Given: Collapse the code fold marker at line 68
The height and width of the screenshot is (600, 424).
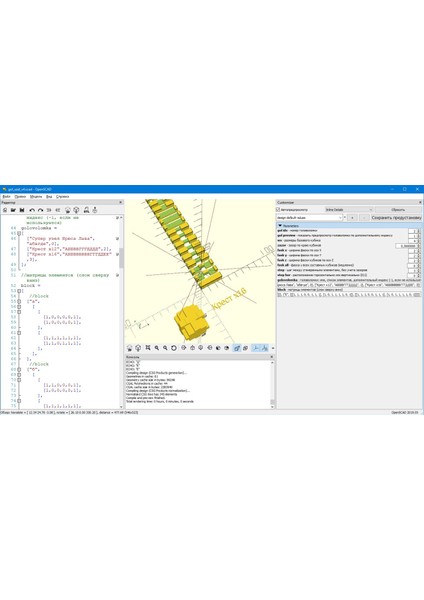Looking at the screenshot, I should [x=19, y=370].
